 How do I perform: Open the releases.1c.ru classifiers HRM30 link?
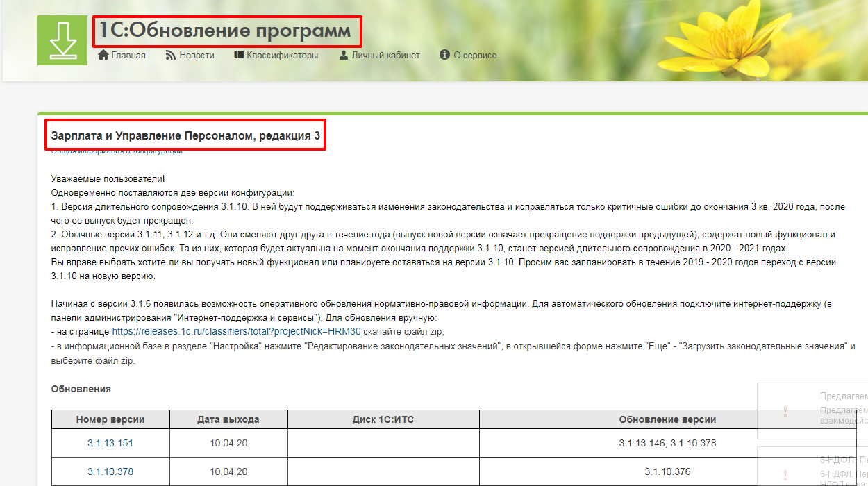click(x=236, y=331)
